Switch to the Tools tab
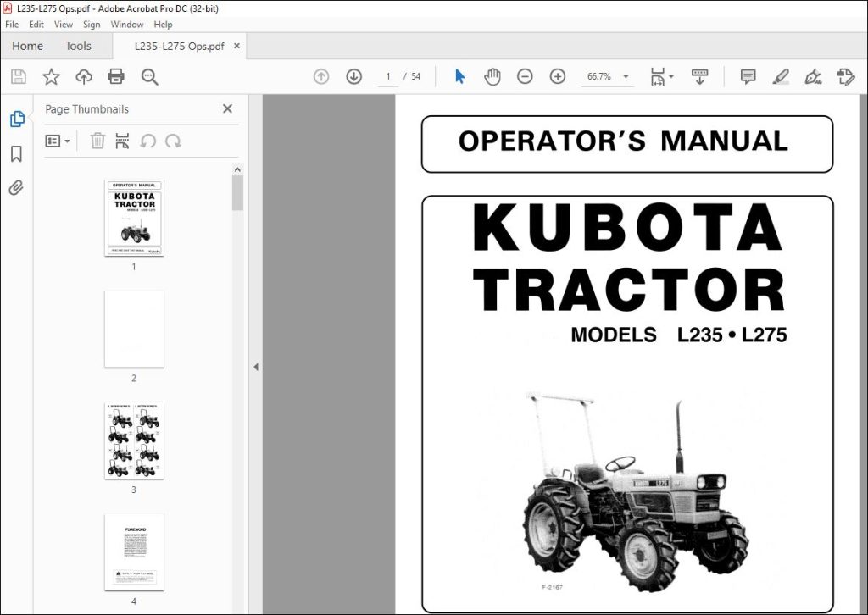Screen dimensions: 868x615 (79, 46)
